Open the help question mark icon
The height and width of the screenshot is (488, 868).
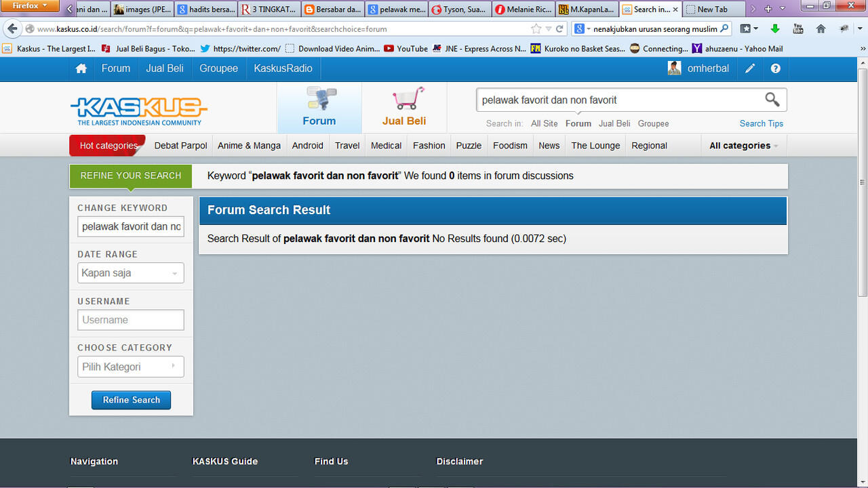(x=776, y=68)
